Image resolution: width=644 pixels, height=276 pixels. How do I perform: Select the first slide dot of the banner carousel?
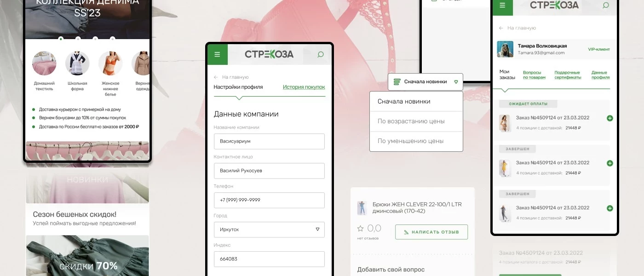click(x=61, y=39)
